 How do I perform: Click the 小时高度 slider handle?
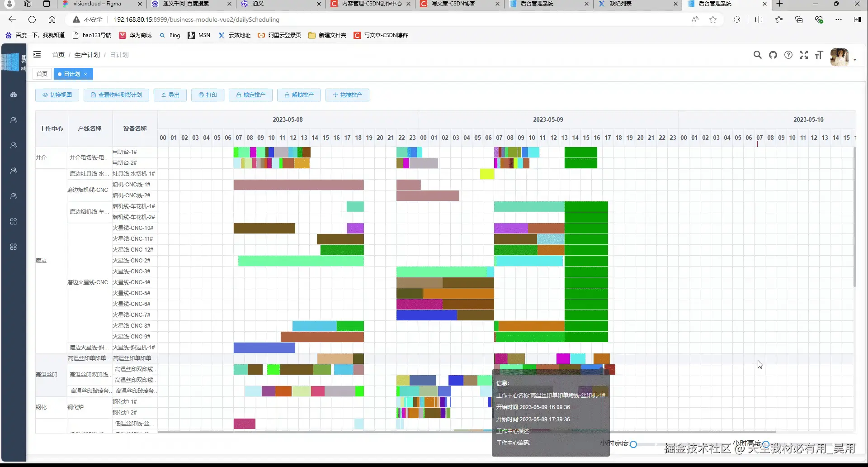coord(766,444)
